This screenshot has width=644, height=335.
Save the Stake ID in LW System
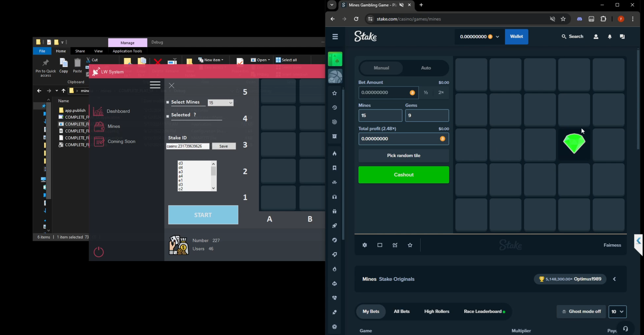tap(224, 146)
